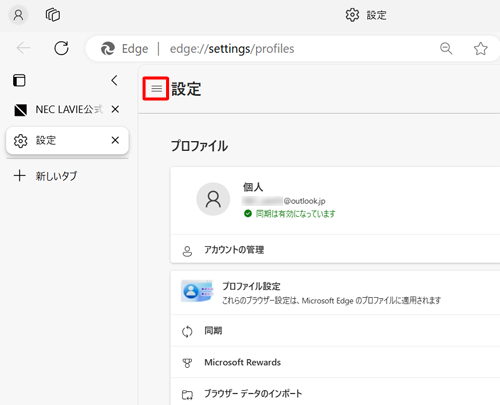Click the 同期は有効になっています sync status text
Image resolution: width=500 pixels, height=405 pixels.
tap(295, 214)
